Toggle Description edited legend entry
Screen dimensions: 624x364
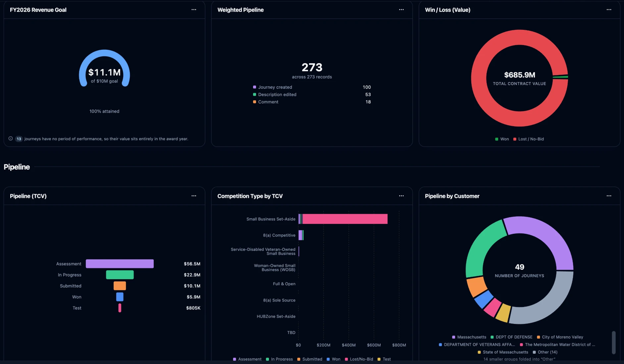pos(274,95)
